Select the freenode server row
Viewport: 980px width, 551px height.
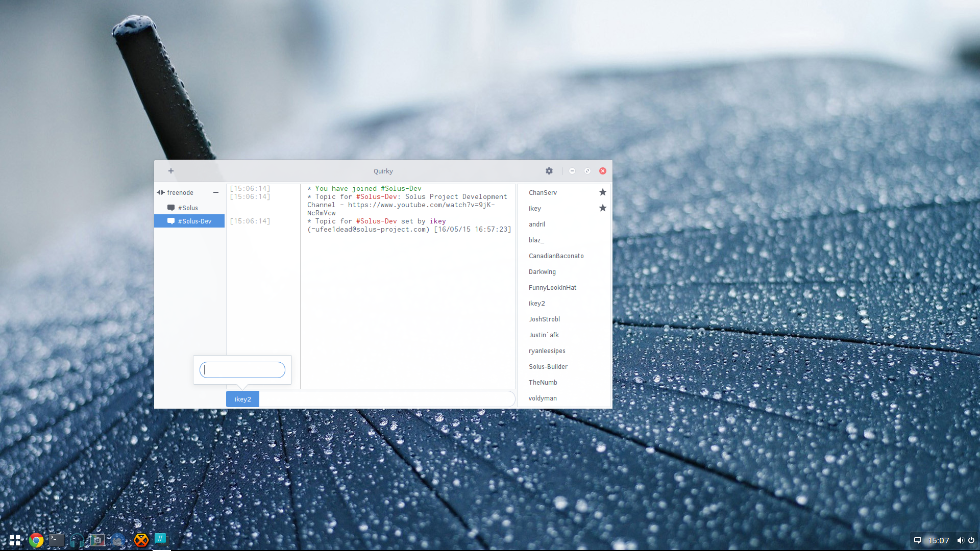189,192
